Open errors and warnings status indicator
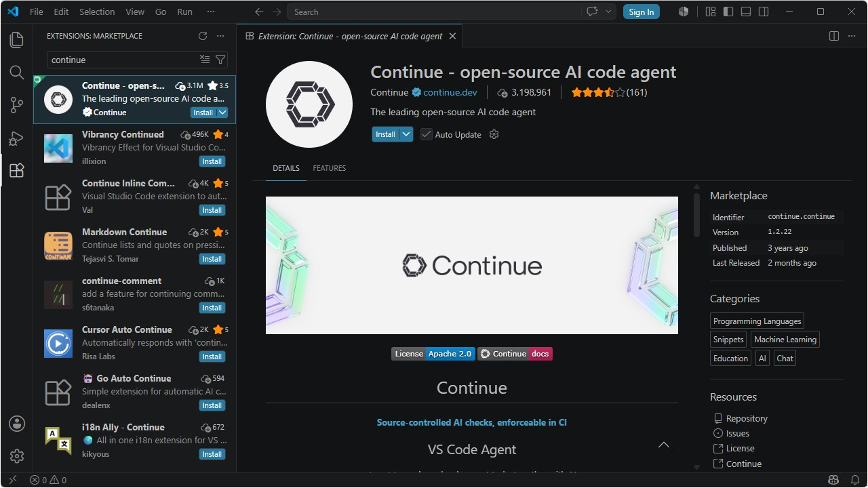This screenshot has height=488, width=868. [48, 480]
